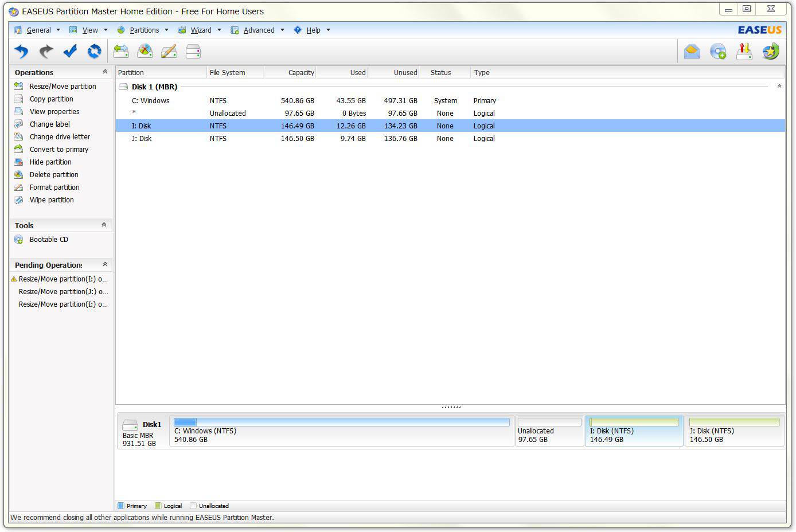The height and width of the screenshot is (532, 796).
Task: Click the Redo arrow in the toolbar
Action: (46, 52)
